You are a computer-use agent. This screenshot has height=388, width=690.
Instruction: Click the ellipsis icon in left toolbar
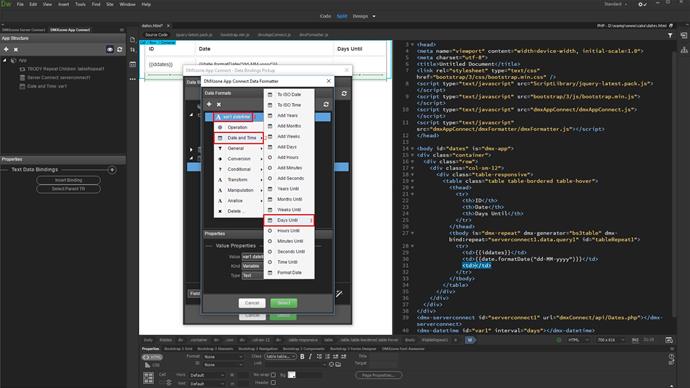pyautogui.click(x=132, y=79)
